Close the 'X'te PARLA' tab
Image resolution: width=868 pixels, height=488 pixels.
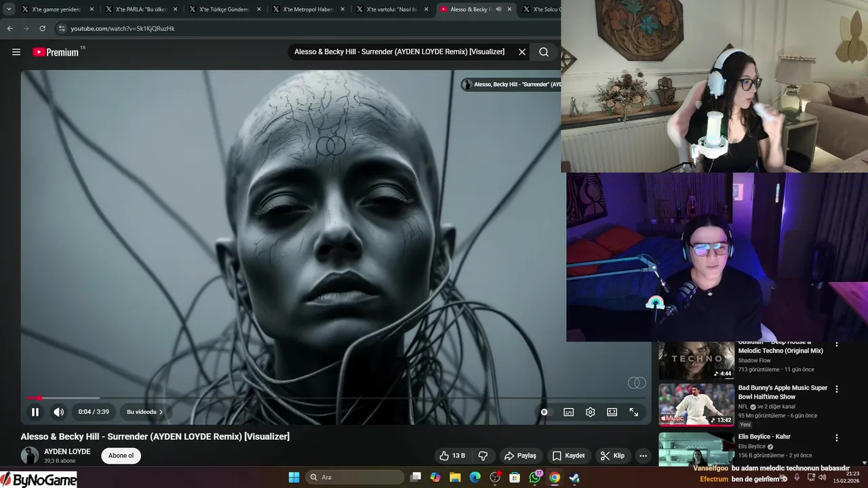point(176,9)
